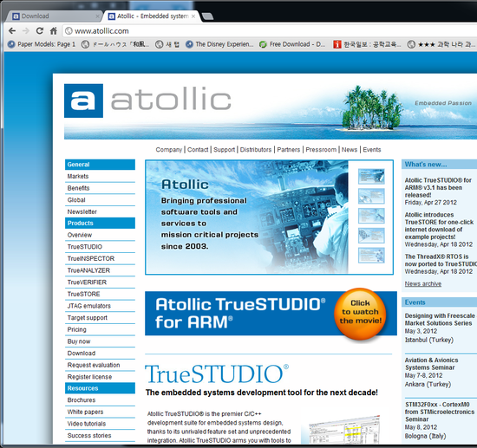Open TrueINSPECTOR in the sidebar
This screenshot has height=448, width=477.
point(91,258)
